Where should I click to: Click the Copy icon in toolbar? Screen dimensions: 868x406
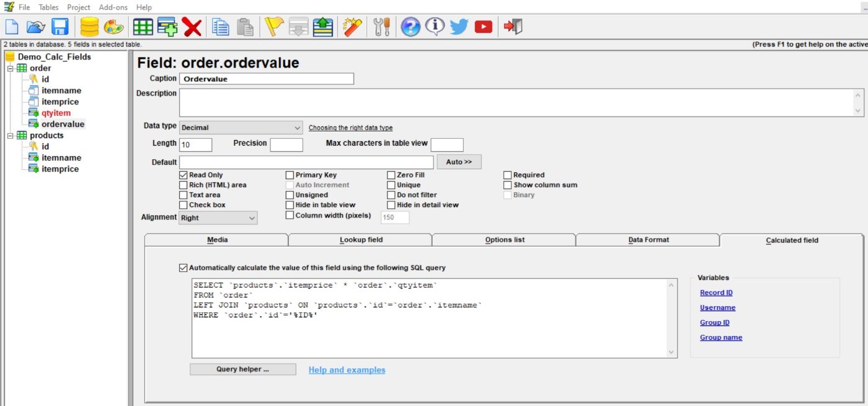pos(221,27)
